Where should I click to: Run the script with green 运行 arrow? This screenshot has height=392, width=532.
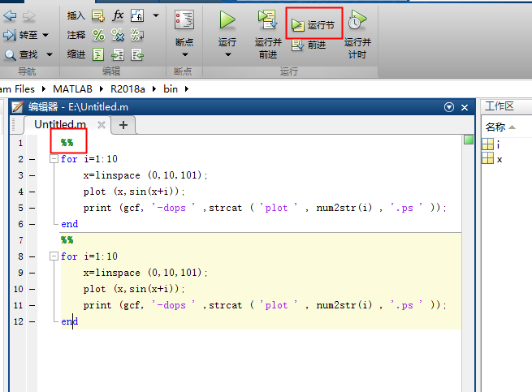click(227, 19)
